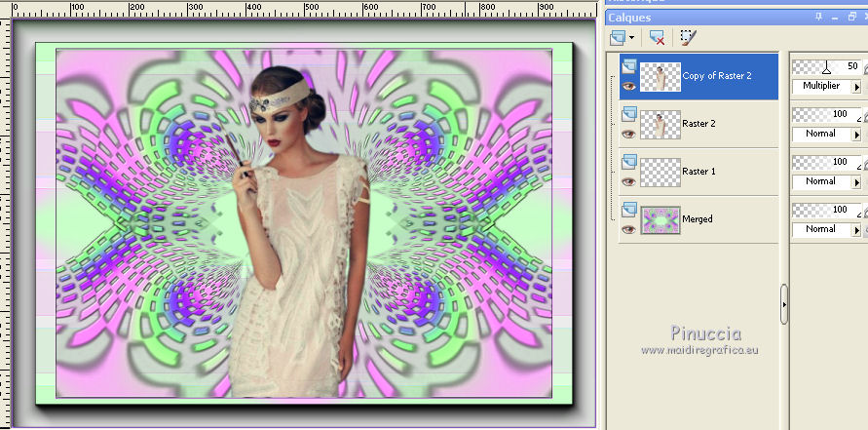Open the Raster 2 blend mode dropdown
868x430 pixels.
857,135
